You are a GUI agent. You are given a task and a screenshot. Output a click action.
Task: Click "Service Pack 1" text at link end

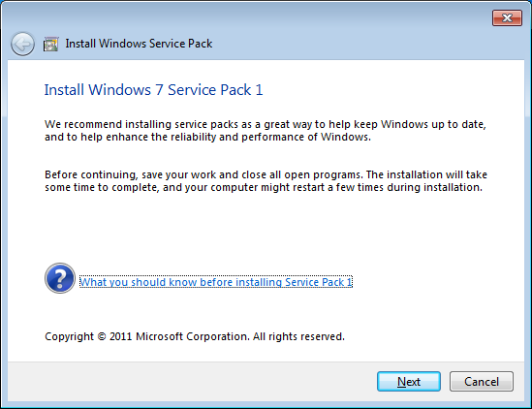[x=318, y=282]
